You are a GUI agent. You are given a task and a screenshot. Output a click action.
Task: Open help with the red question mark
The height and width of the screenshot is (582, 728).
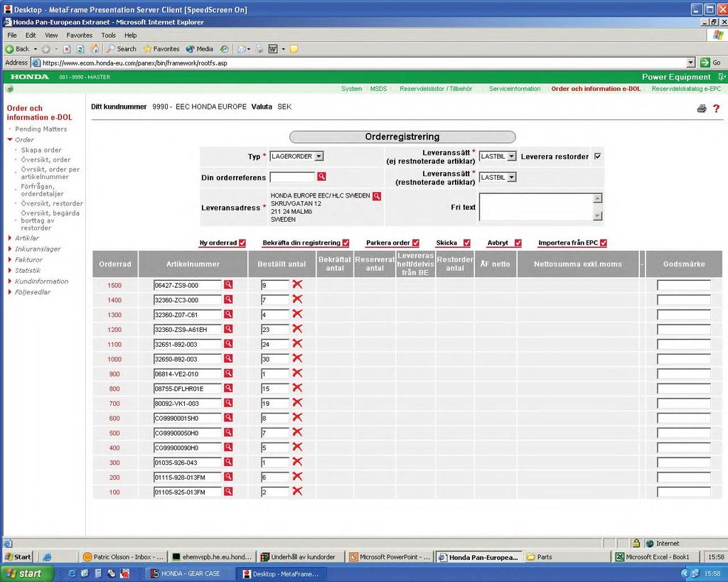point(717,109)
